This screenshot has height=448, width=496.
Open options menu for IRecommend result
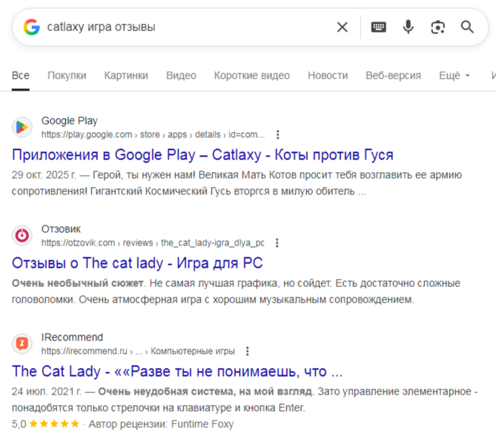248,351
